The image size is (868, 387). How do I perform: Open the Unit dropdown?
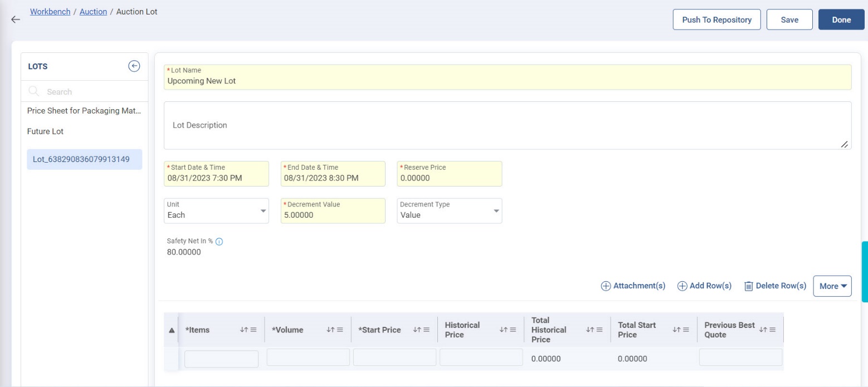coord(263,212)
